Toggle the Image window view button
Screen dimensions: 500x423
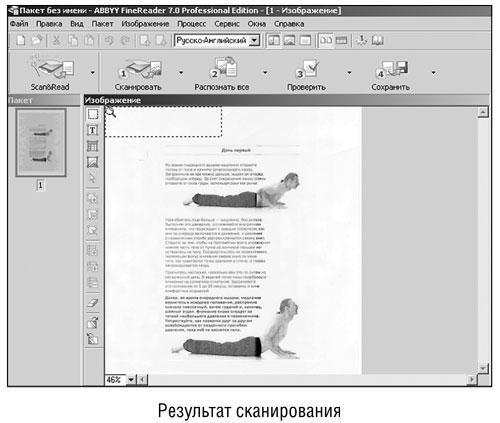289,41
